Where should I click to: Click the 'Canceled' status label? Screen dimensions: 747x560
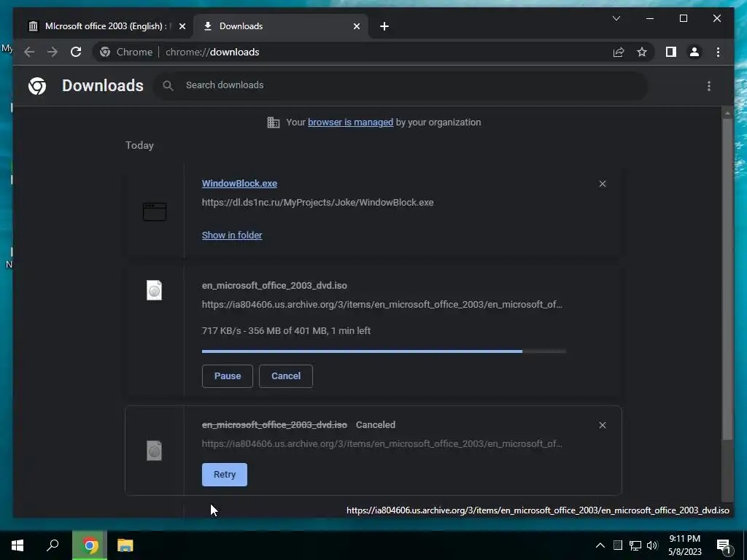click(x=376, y=425)
